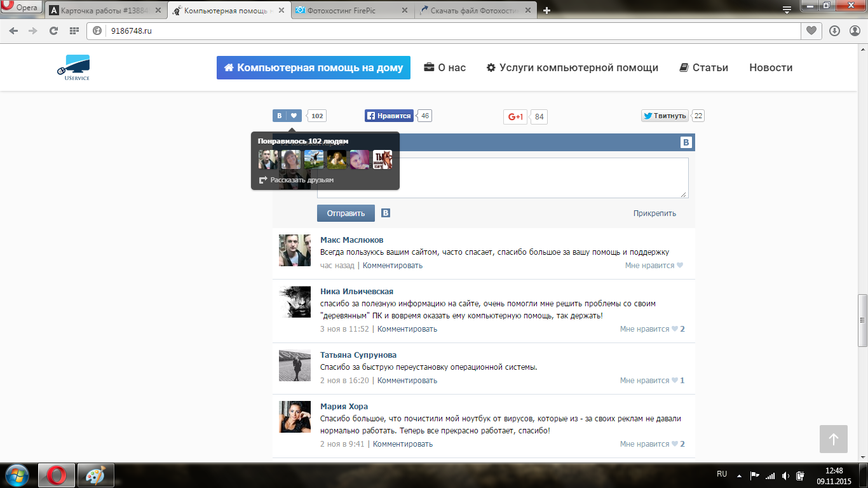Viewport: 868px width, 488px height.
Task: Click Макс Маслюков's avatar
Action: pyautogui.click(x=295, y=250)
